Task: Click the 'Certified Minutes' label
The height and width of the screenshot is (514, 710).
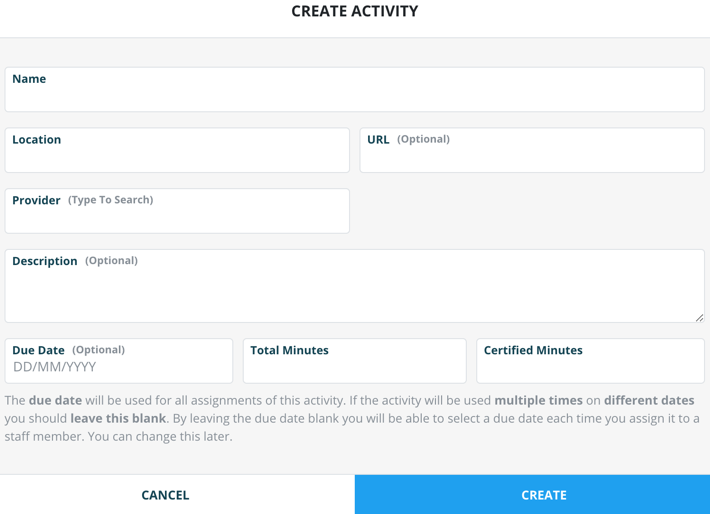Action: tap(533, 350)
